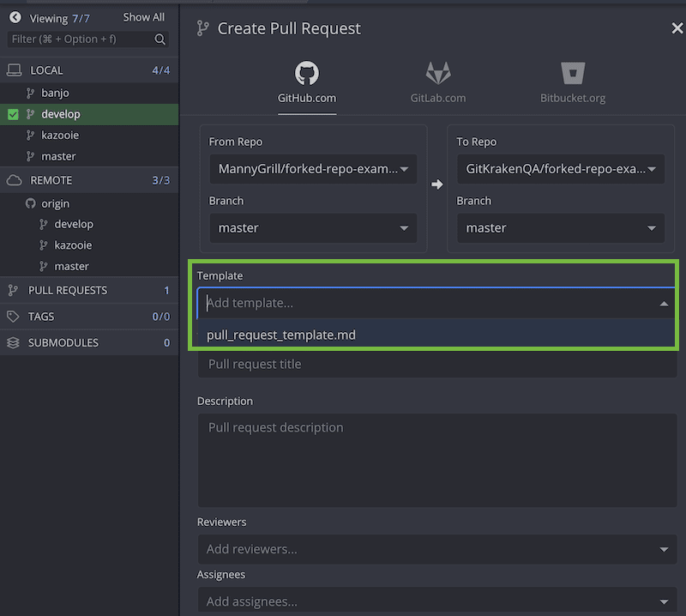The height and width of the screenshot is (616, 686).
Task: Toggle the checked-out develop branch checkbox
Action: coord(13,114)
